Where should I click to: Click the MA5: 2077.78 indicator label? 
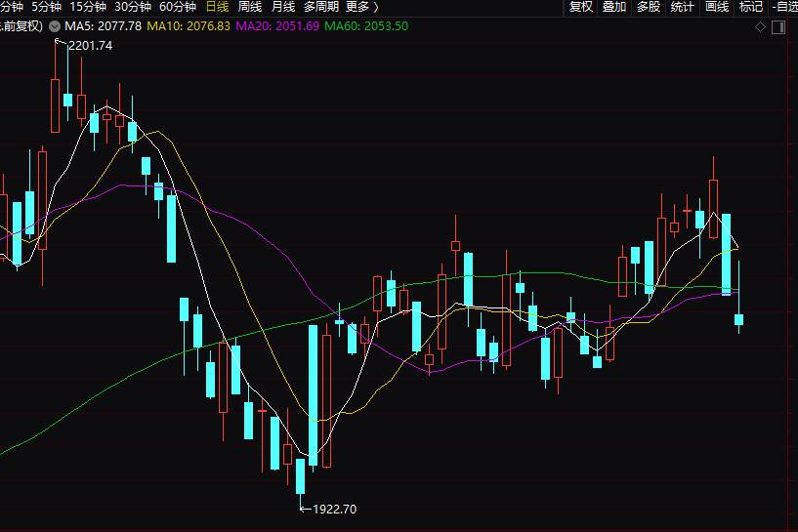(x=103, y=26)
